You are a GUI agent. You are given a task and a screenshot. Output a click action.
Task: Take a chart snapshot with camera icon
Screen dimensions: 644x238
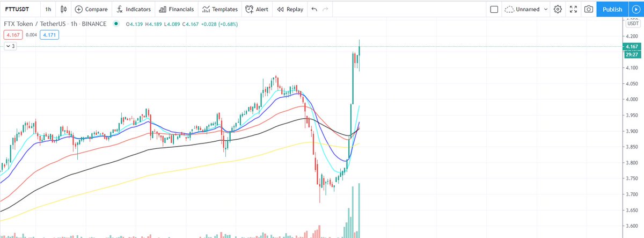(589, 9)
